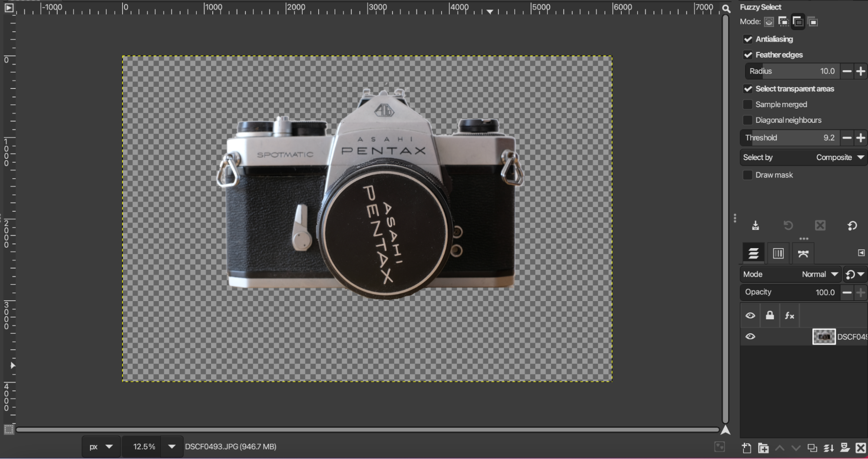Viewport: 868px width, 459px height.
Task: Click delete tool preset icon
Action: (820, 226)
